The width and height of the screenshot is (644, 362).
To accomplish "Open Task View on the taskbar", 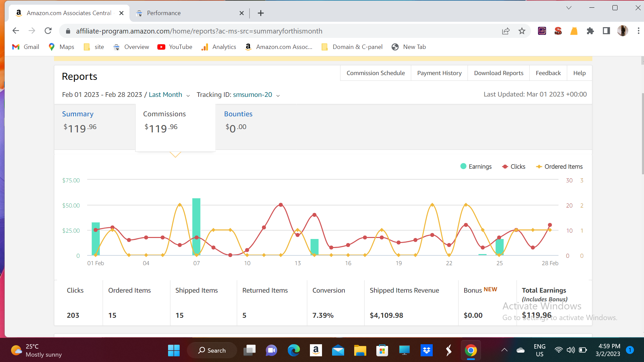I will point(249,351).
